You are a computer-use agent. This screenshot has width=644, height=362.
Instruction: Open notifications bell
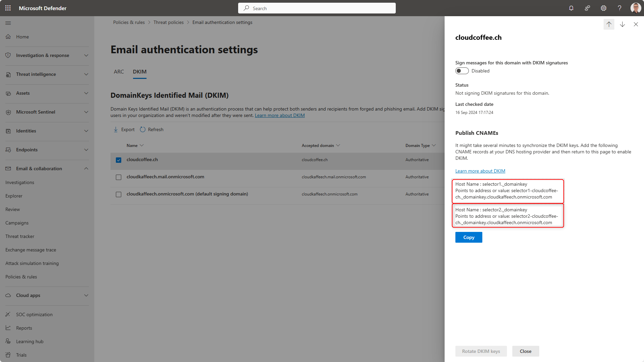(x=571, y=8)
